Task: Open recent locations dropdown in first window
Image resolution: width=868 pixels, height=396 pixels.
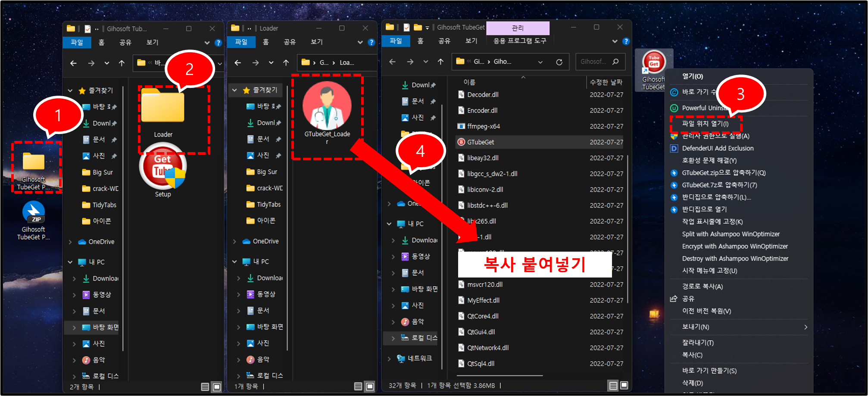Action: [x=106, y=63]
